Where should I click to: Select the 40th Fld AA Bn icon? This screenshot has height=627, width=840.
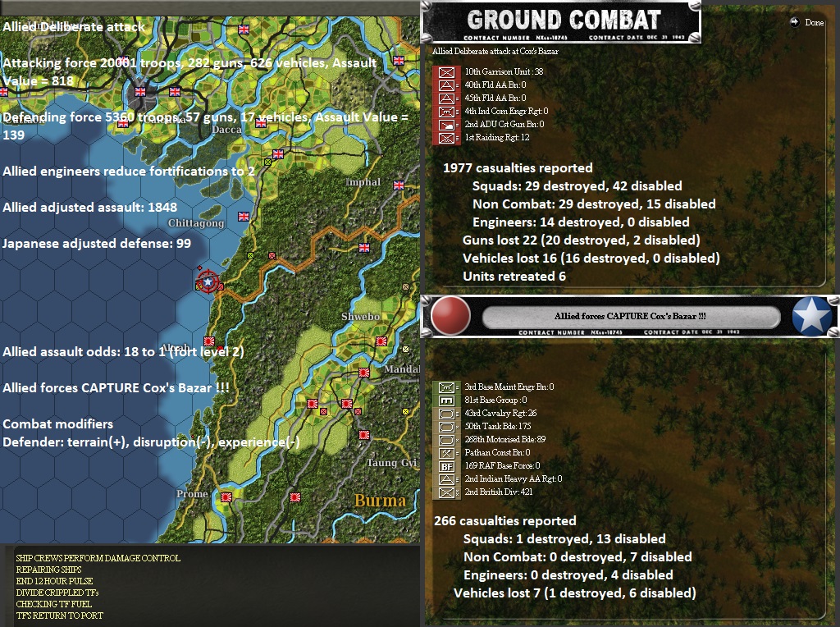447,85
